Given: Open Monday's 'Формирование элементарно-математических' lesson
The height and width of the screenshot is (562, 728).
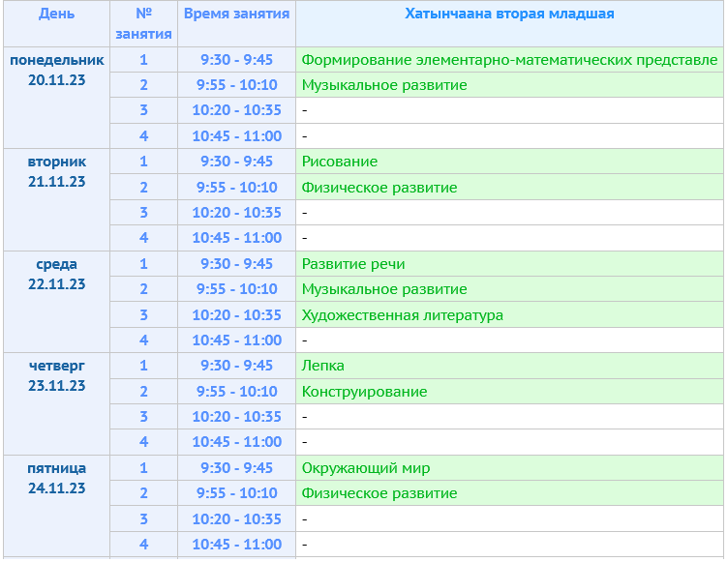Looking at the screenshot, I should pos(509,60).
